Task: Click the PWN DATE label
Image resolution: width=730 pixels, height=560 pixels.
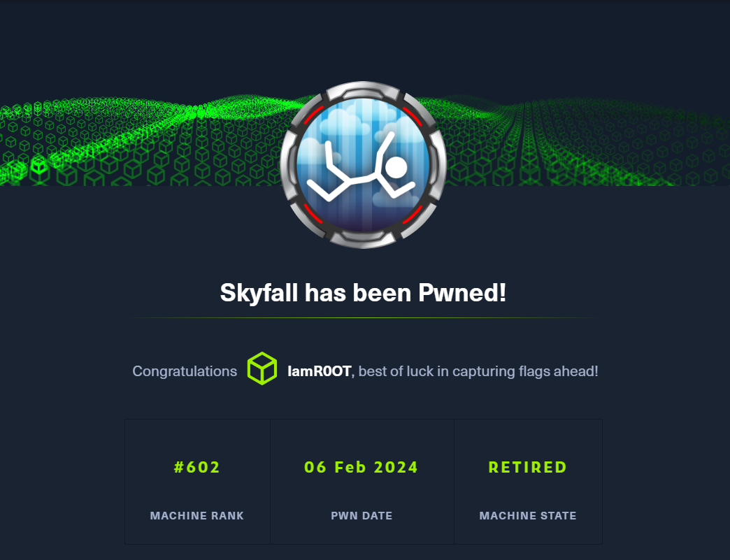Action: click(x=362, y=516)
